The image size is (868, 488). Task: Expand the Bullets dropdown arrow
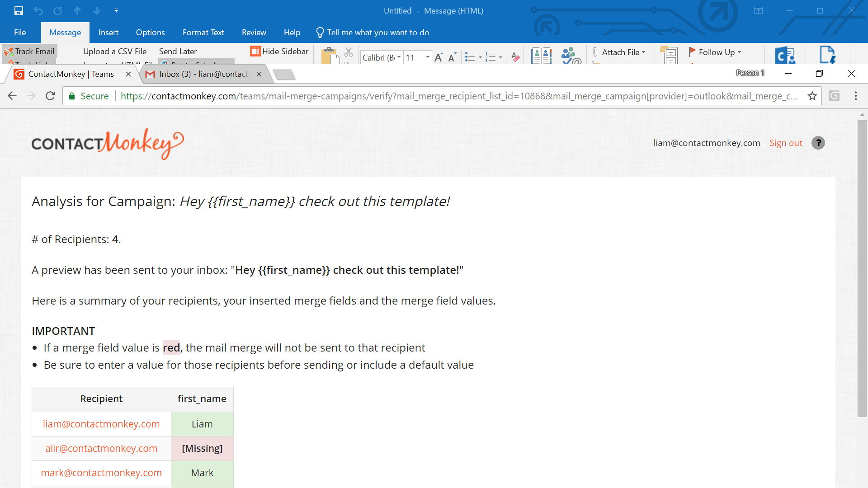pos(480,57)
